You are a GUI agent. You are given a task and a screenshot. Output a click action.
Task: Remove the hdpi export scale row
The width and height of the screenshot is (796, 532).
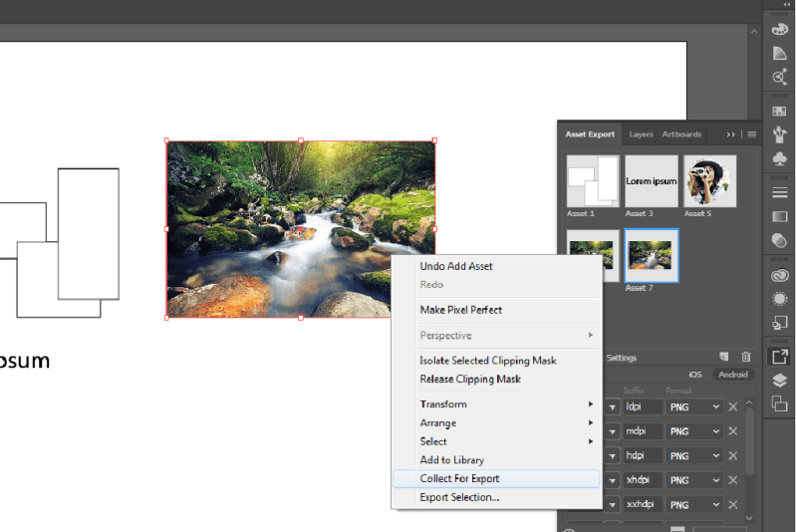(733, 456)
